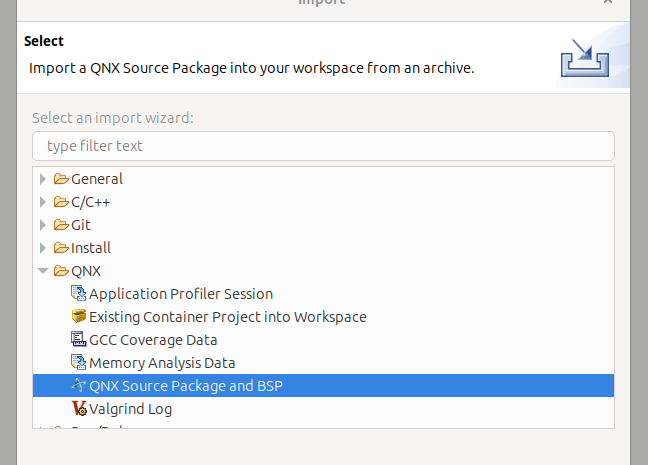Expand the Install category arrow

(43, 248)
